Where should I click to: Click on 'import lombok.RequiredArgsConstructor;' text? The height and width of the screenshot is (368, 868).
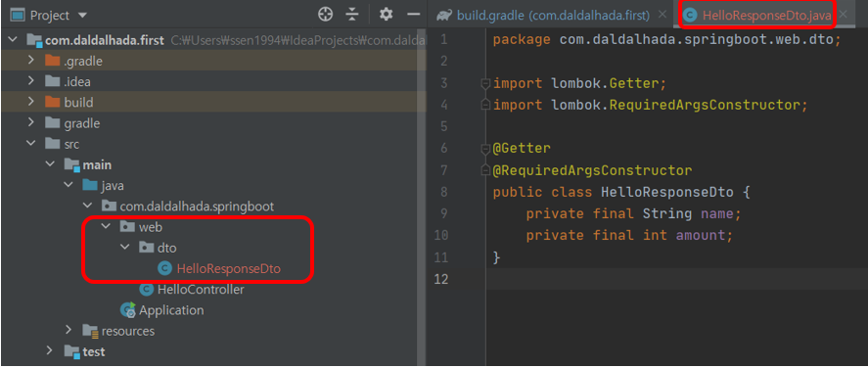click(651, 105)
